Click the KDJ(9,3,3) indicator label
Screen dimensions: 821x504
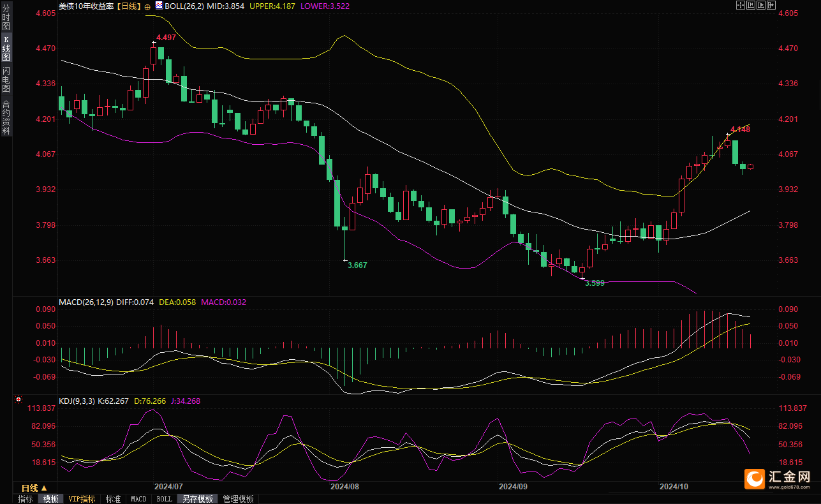coord(76,401)
